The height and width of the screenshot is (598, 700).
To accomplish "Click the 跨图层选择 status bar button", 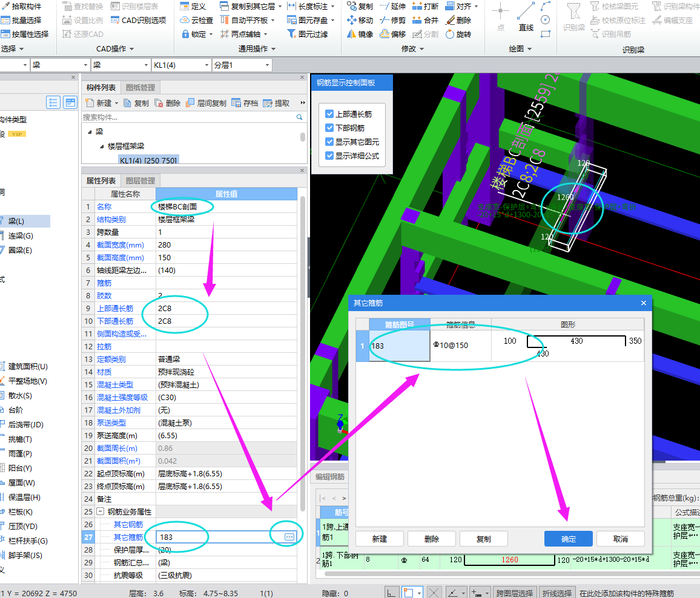I will click(515, 593).
